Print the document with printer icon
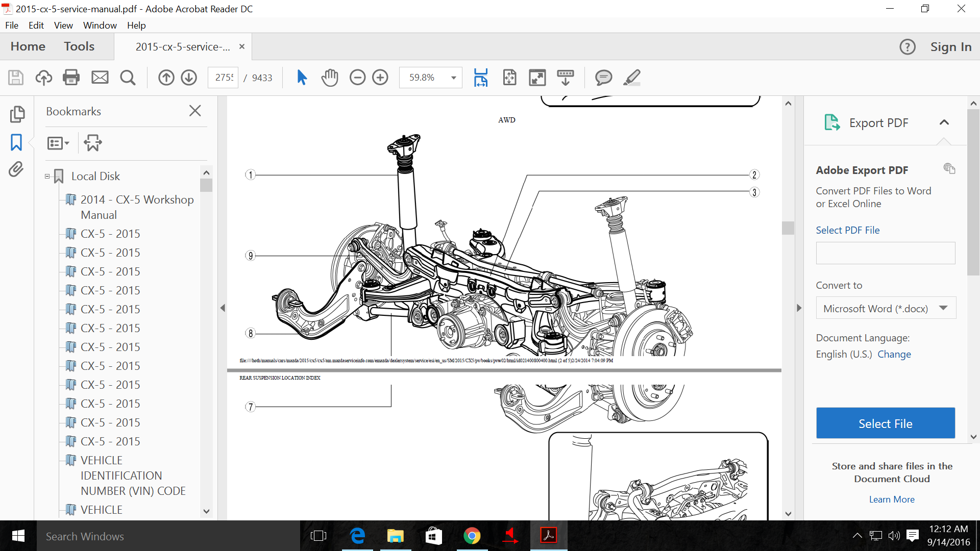 pyautogui.click(x=71, y=78)
